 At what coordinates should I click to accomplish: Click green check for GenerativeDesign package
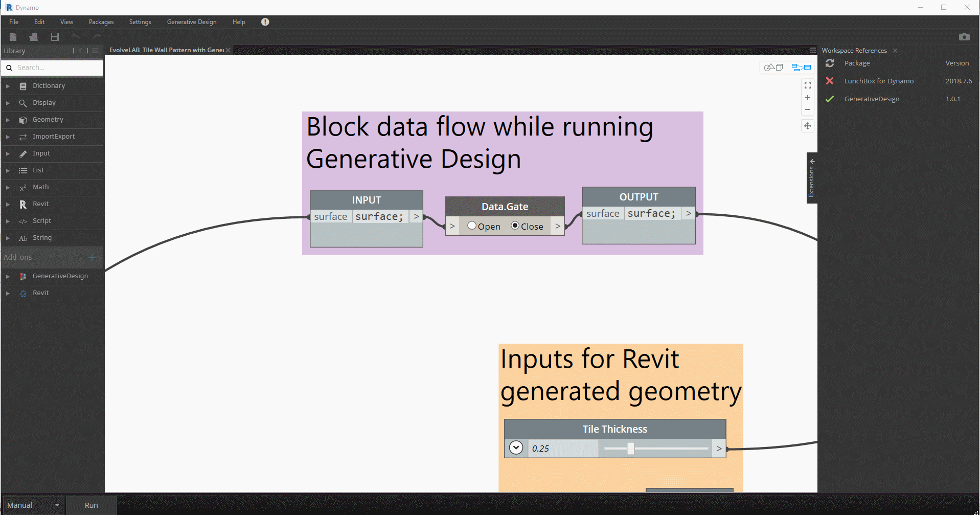830,99
